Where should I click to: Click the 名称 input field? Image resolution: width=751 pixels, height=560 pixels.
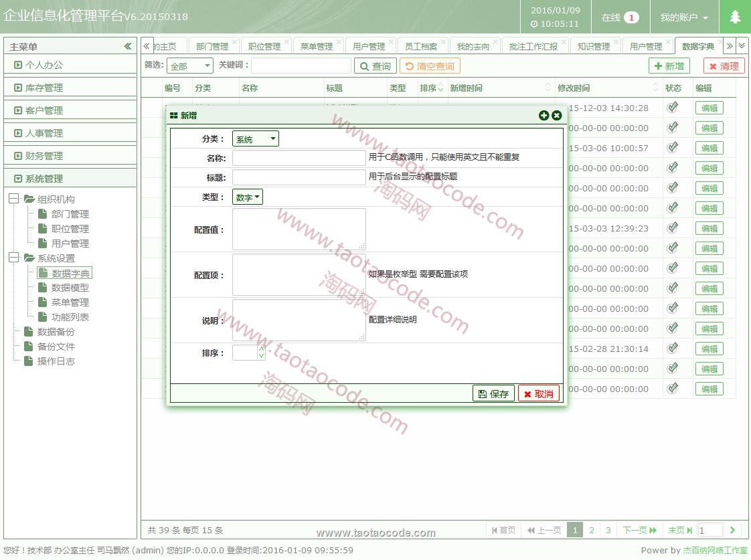pos(299,158)
